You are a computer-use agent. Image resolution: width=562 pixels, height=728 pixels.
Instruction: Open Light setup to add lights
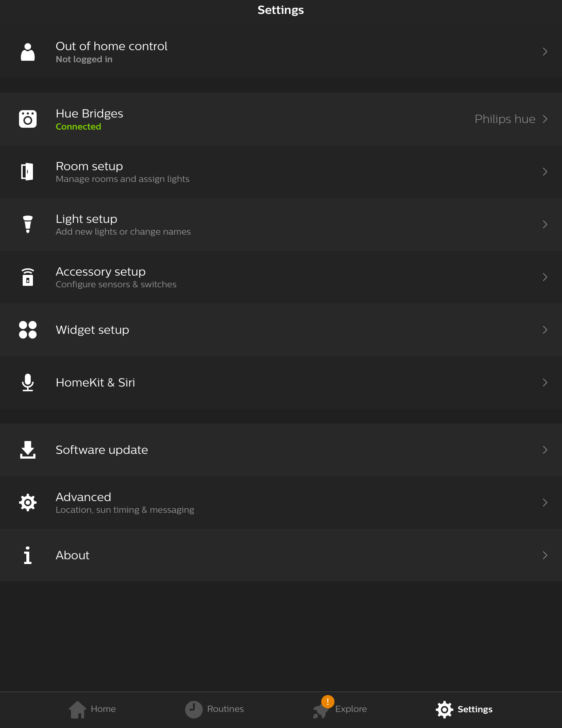point(281,224)
